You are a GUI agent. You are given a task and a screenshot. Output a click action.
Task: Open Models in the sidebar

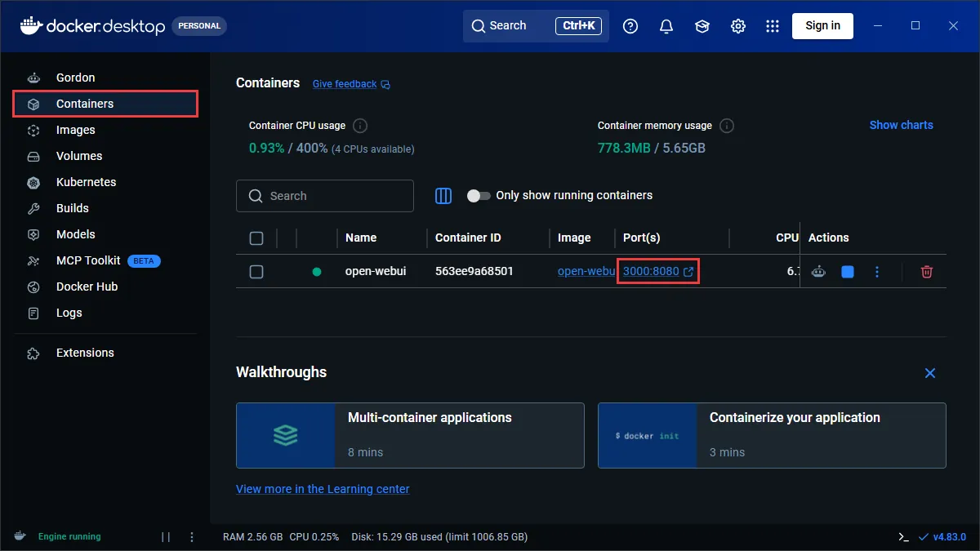[x=105, y=234]
